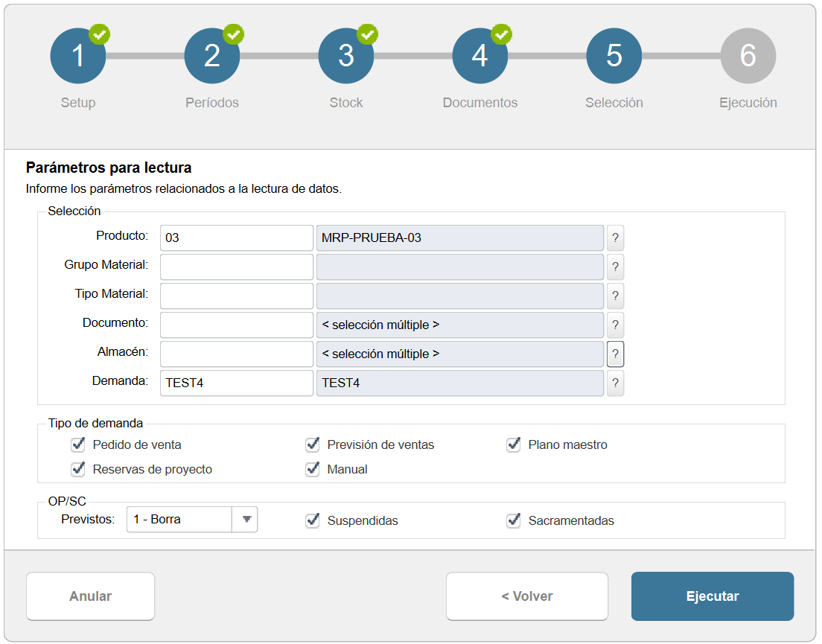Select step 4 Documentos in wizard
The width and height of the screenshot is (822, 644).
(480, 56)
